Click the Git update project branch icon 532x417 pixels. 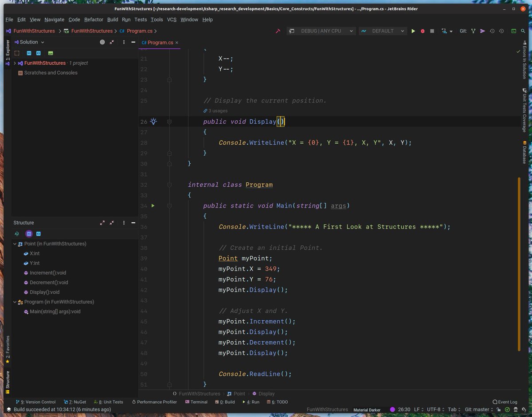[x=473, y=31]
